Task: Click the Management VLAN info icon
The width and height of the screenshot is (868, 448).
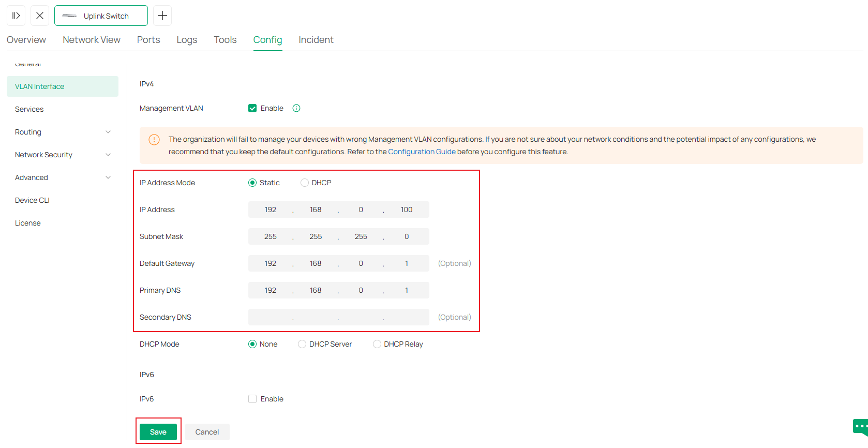Action: [x=296, y=108]
